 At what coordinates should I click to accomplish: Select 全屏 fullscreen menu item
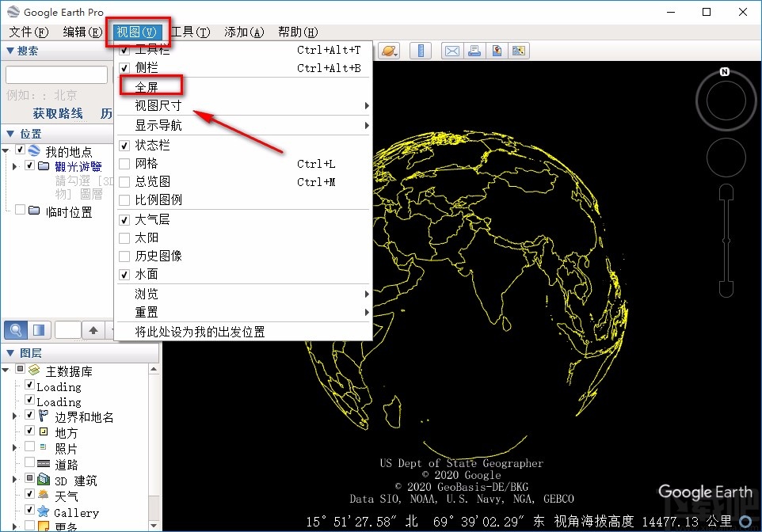243,87
